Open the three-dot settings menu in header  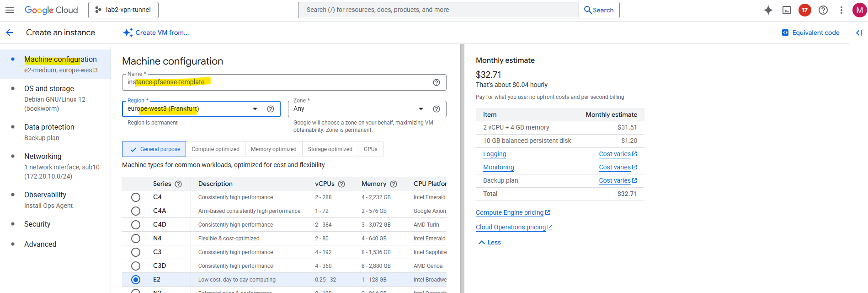[x=841, y=10]
